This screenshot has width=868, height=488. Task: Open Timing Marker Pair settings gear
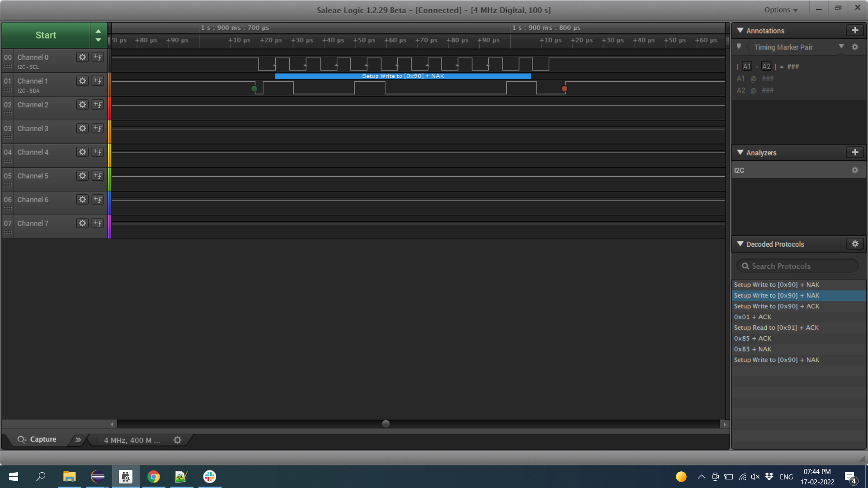coord(855,47)
